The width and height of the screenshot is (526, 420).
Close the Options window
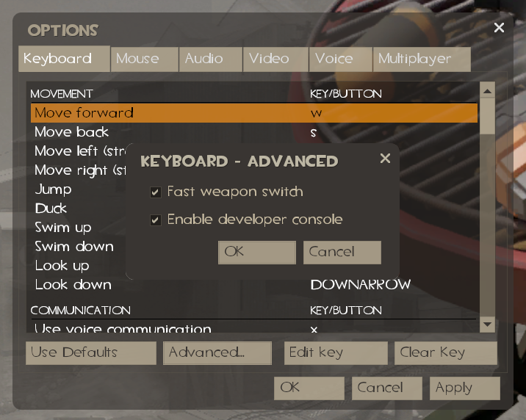pyautogui.click(x=499, y=27)
